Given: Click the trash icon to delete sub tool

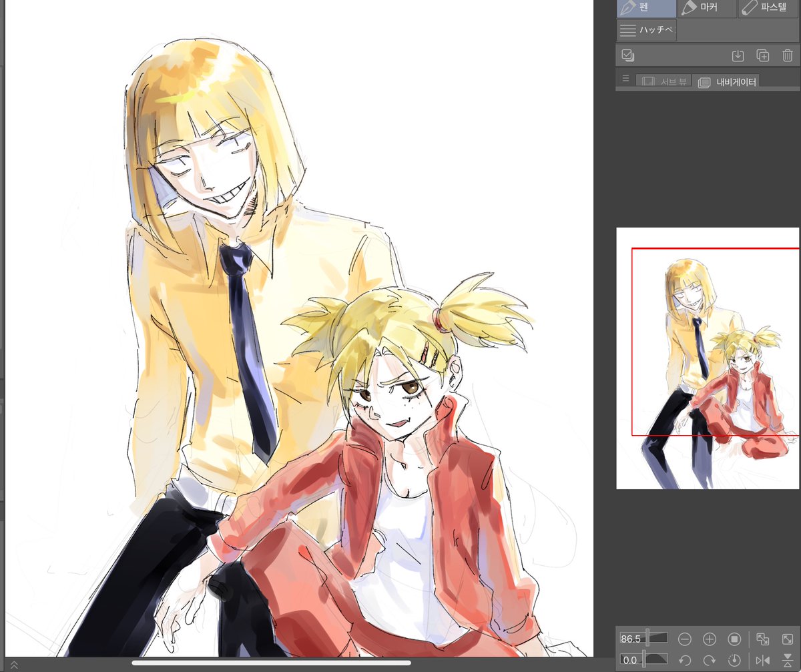Looking at the screenshot, I should pos(787,55).
